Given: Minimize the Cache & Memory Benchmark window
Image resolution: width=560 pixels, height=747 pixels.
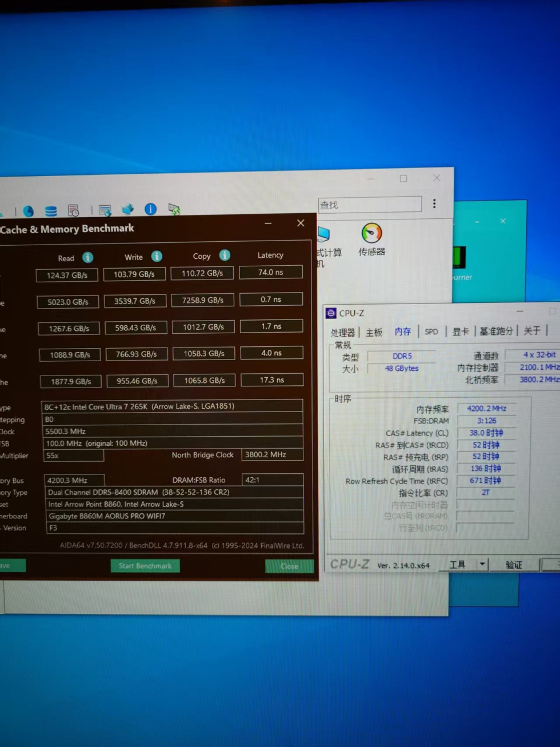Looking at the screenshot, I should 268,223.
